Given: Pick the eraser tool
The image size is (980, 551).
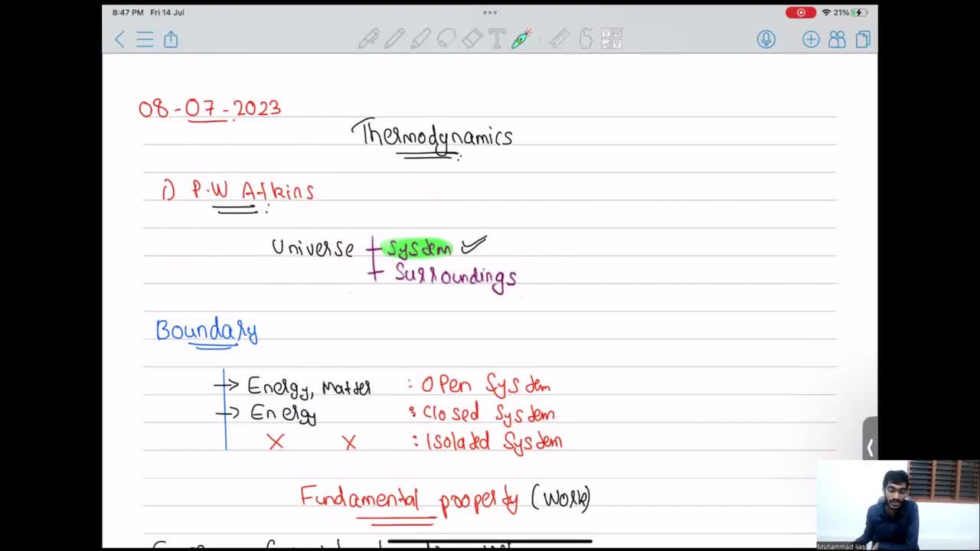Looking at the screenshot, I should coord(472,39).
